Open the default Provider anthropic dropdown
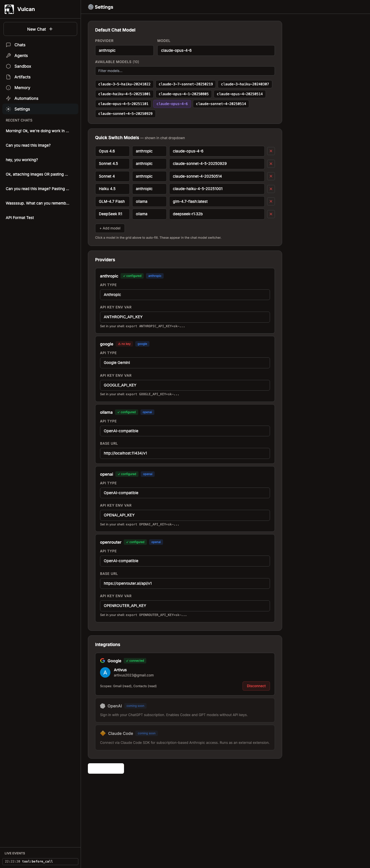Viewport: 370px width, 868px height. point(124,51)
